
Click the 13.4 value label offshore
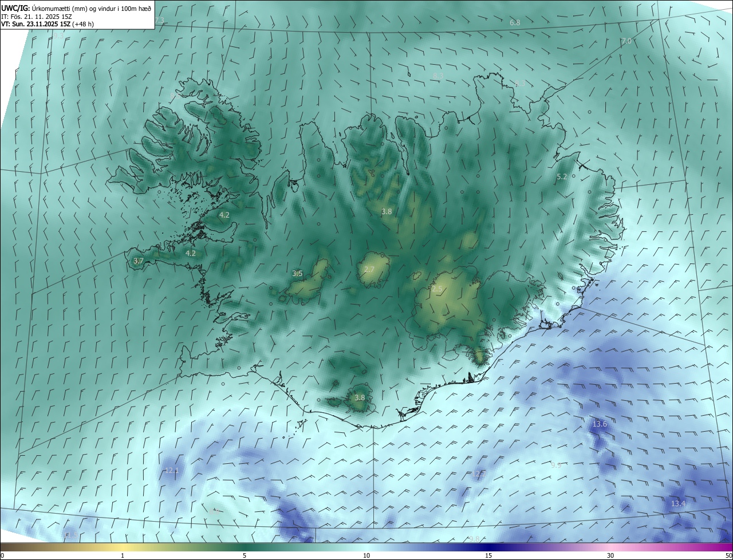pyautogui.click(x=678, y=504)
